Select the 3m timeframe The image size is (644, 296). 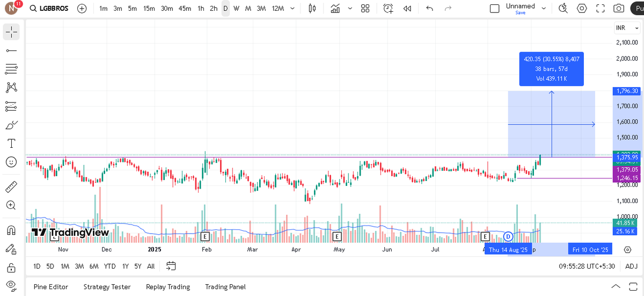tap(118, 9)
